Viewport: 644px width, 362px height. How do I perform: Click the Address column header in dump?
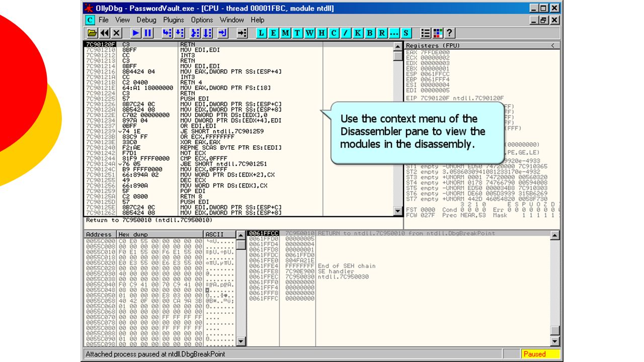100,234
